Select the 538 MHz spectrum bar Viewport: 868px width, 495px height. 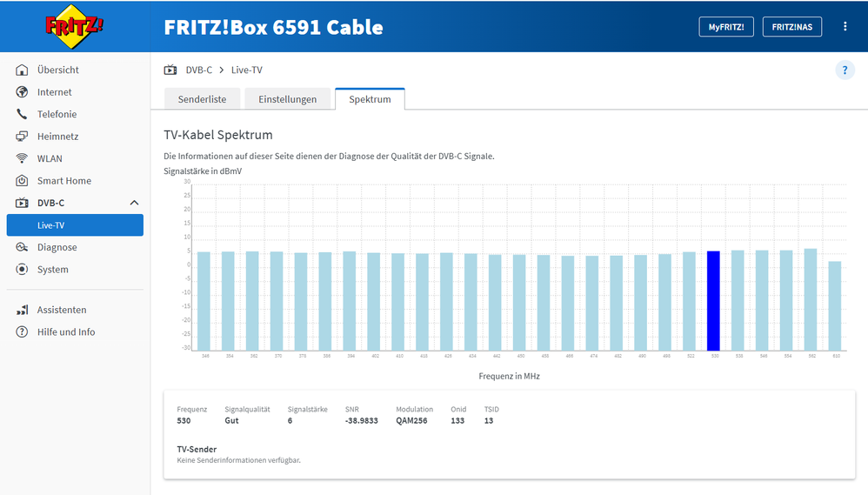tap(738, 301)
